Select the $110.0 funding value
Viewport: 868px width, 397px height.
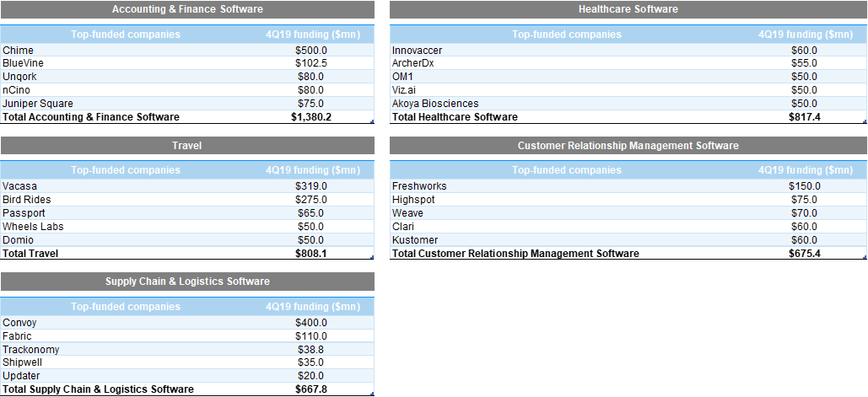point(312,336)
